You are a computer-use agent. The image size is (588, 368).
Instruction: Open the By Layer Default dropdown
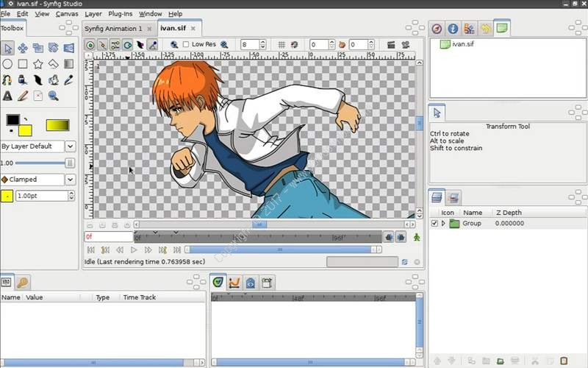coord(38,146)
